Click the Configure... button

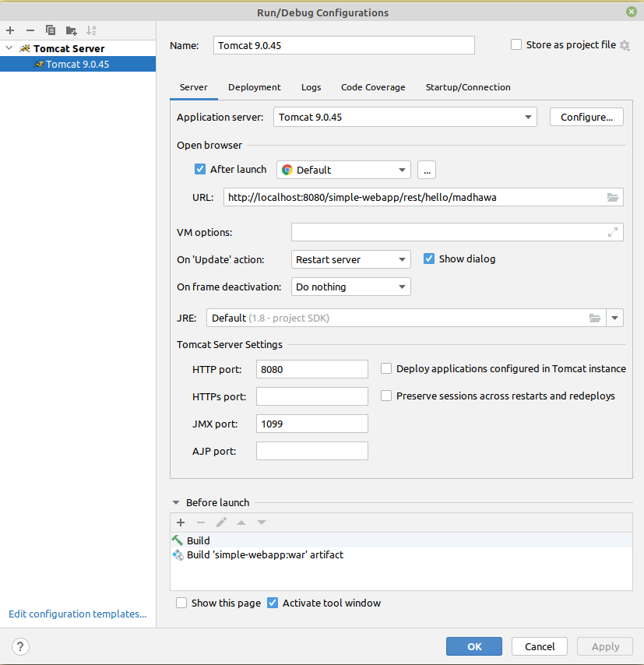(586, 117)
